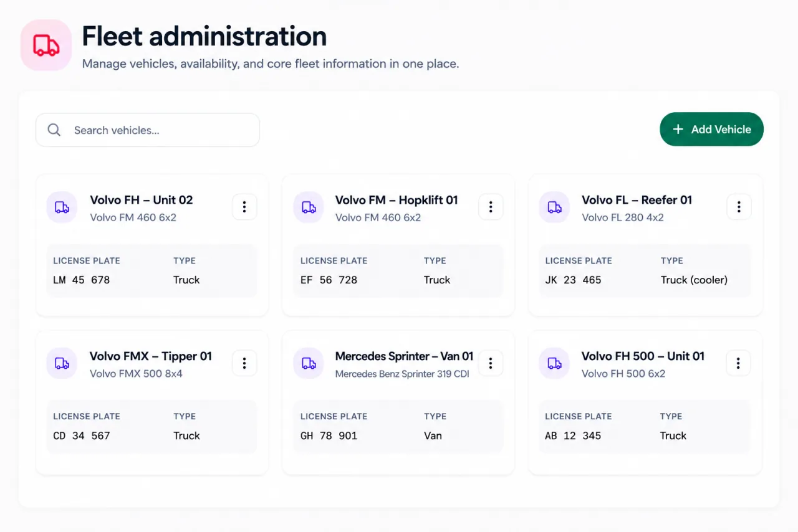Click Truck type on Volvo FM – Hopklift 01 card
Screen dimensions: 798x532
(437, 280)
